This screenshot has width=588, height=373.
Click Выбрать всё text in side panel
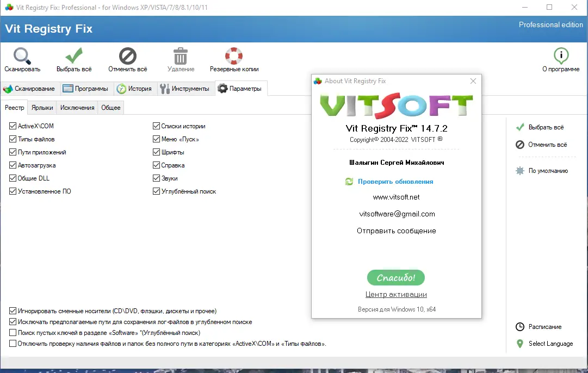point(546,127)
